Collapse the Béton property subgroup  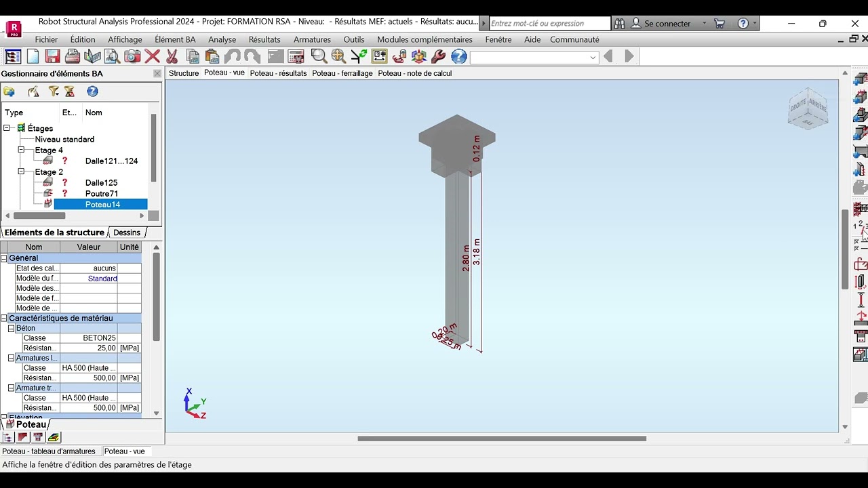coord(12,328)
